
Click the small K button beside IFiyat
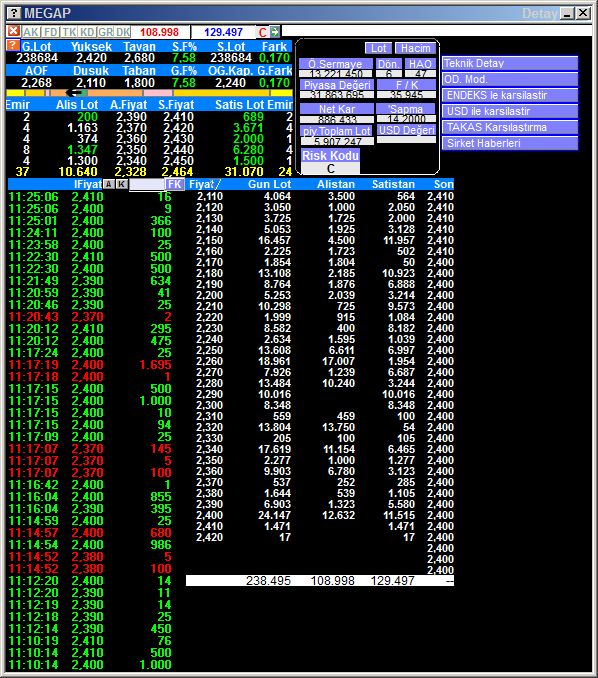[x=122, y=184]
